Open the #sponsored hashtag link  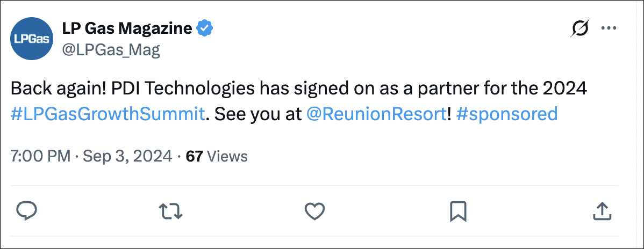click(506, 114)
